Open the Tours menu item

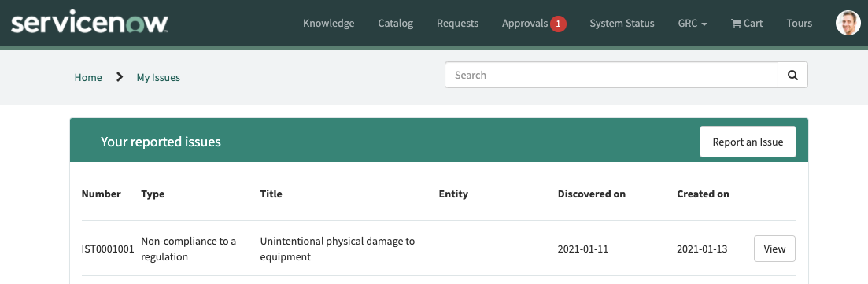[x=800, y=24]
